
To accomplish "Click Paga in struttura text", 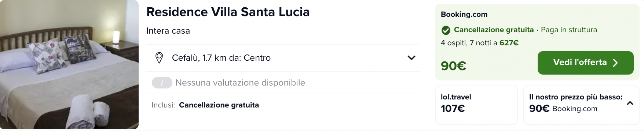I will [x=569, y=30].
